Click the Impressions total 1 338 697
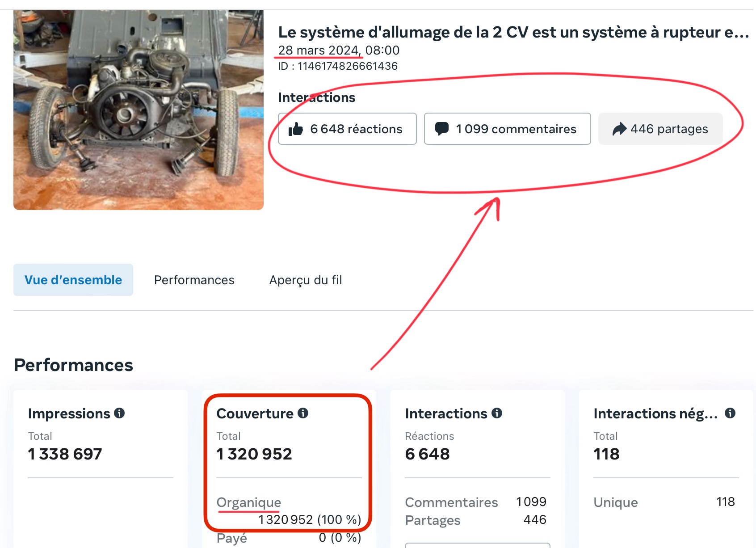 [x=65, y=454]
